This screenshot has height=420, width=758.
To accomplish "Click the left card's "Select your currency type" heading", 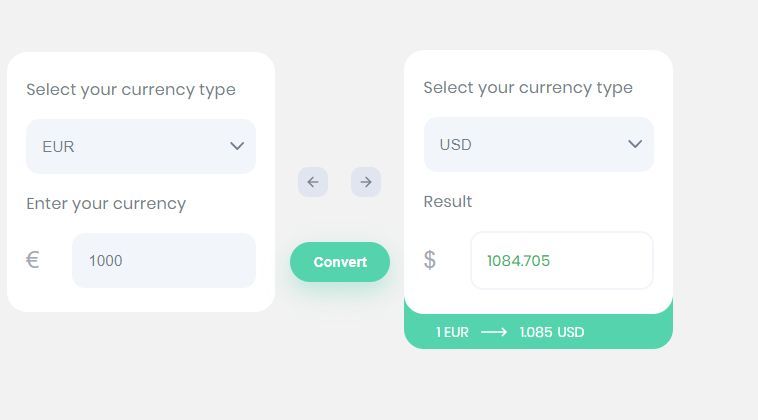I will coord(131,89).
